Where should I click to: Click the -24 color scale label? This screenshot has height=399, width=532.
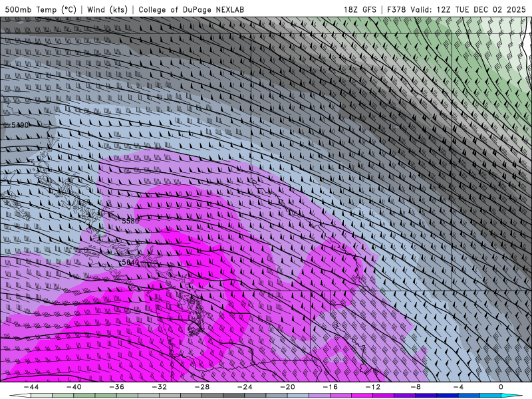245,387
